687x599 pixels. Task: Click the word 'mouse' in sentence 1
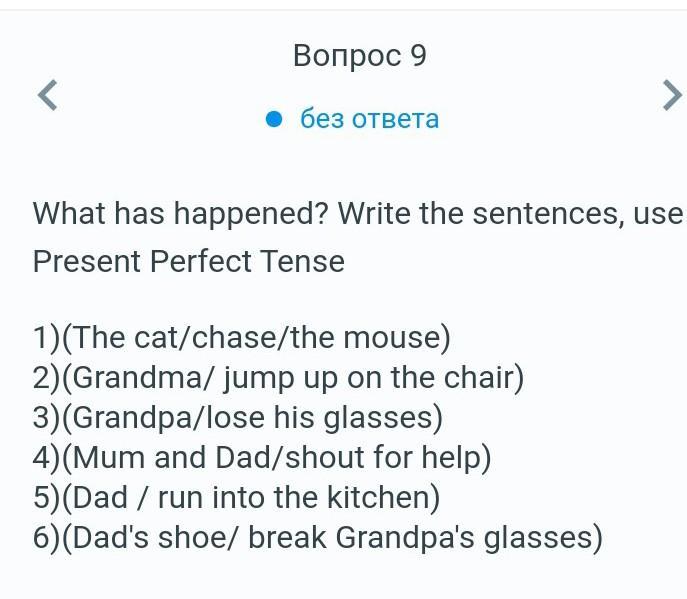pyautogui.click(x=391, y=338)
